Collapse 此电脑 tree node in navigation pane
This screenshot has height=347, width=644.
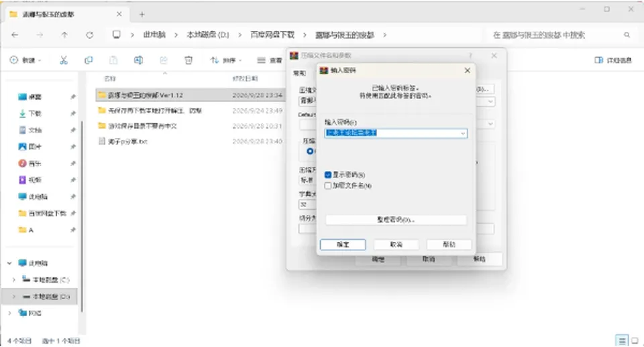coord(9,263)
